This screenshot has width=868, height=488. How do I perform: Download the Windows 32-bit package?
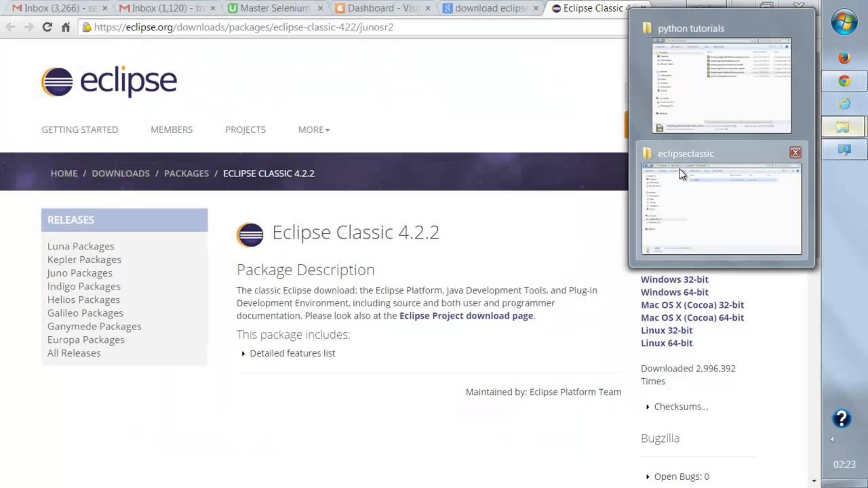tap(675, 279)
